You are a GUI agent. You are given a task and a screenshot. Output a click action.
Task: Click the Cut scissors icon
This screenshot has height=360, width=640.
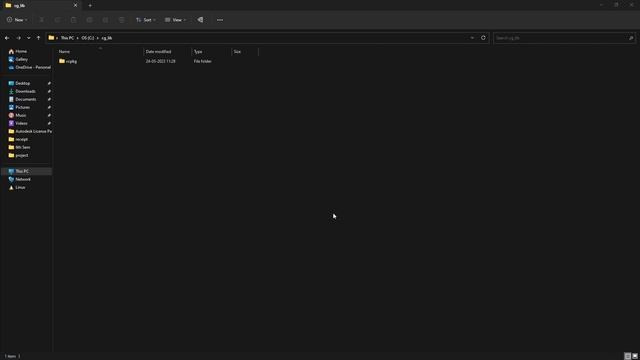coord(41,20)
